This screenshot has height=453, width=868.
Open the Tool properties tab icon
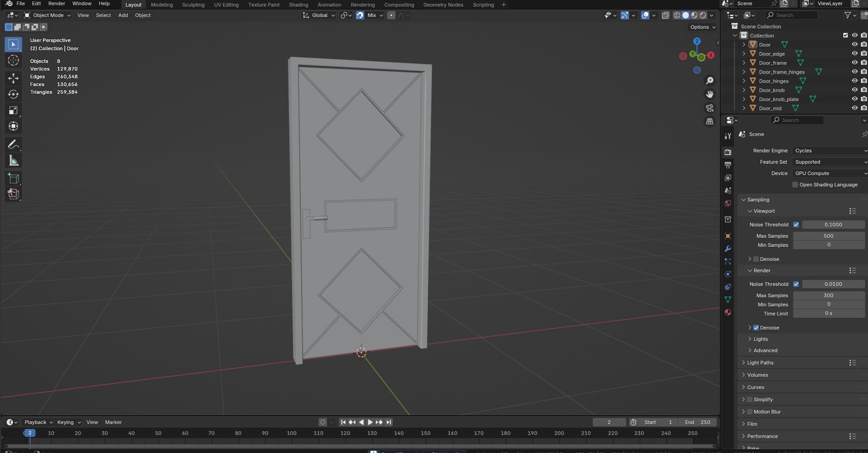tap(728, 136)
